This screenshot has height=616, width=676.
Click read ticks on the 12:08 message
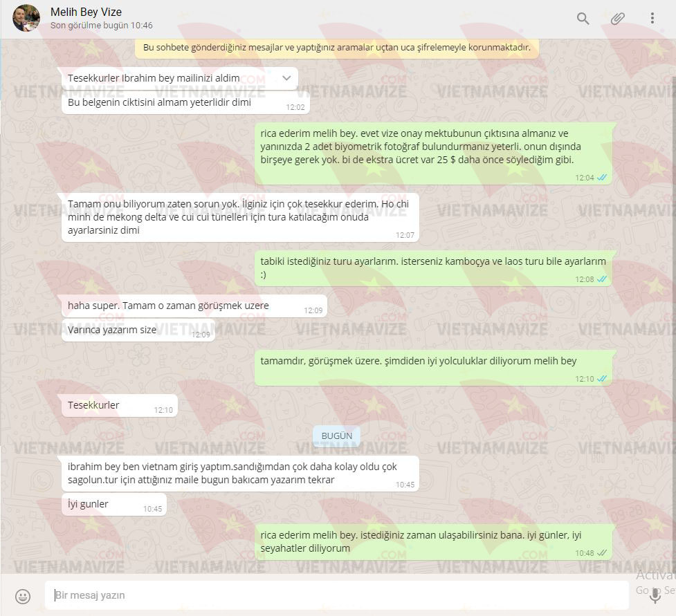click(x=602, y=279)
